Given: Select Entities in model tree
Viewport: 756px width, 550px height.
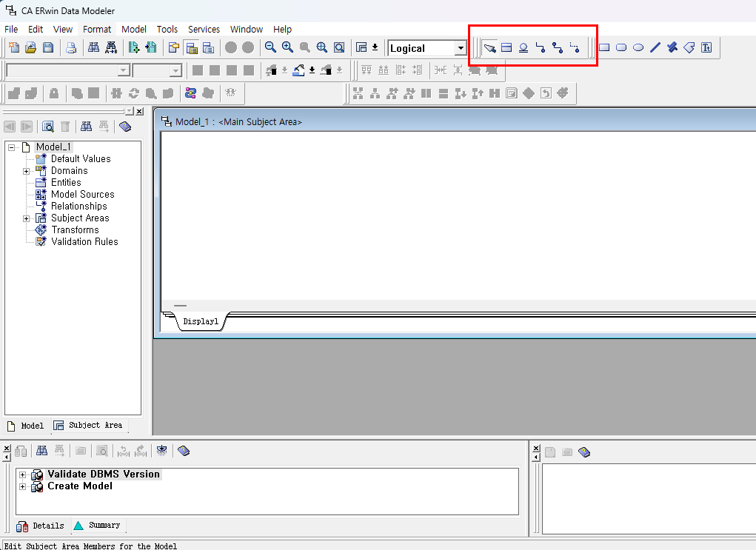Looking at the screenshot, I should click(66, 183).
